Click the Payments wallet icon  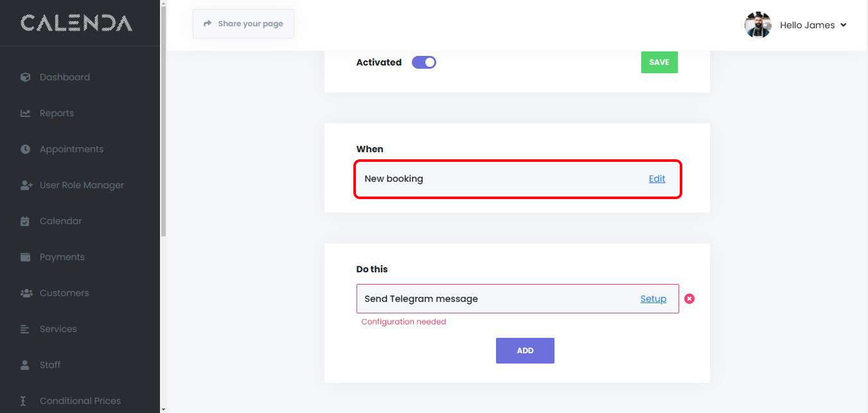[26, 257]
